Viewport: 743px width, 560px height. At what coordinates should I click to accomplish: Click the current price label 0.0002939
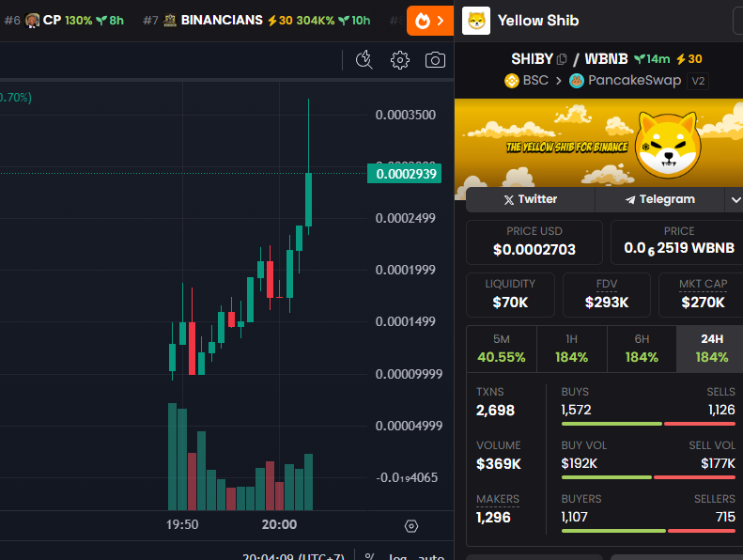click(406, 174)
